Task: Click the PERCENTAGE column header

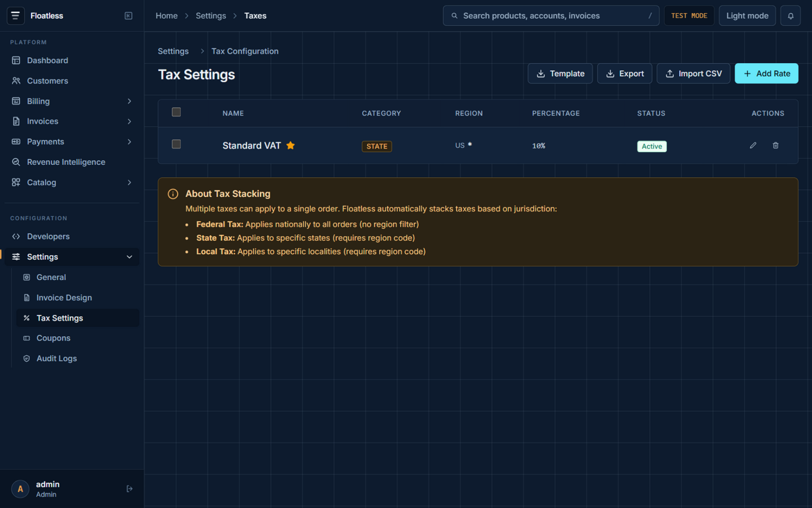Action: coord(556,113)
